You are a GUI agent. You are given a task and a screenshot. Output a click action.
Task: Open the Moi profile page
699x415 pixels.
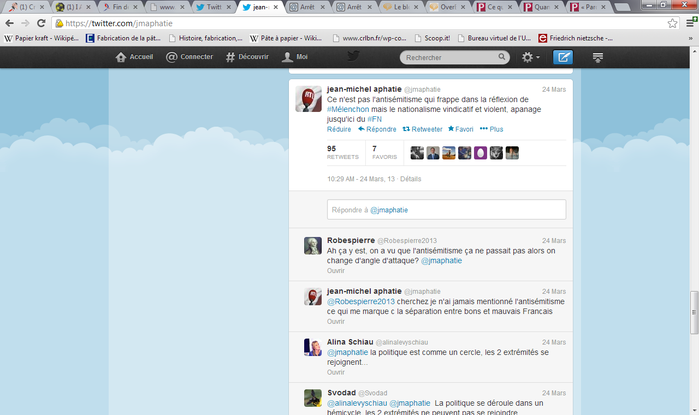295,57
